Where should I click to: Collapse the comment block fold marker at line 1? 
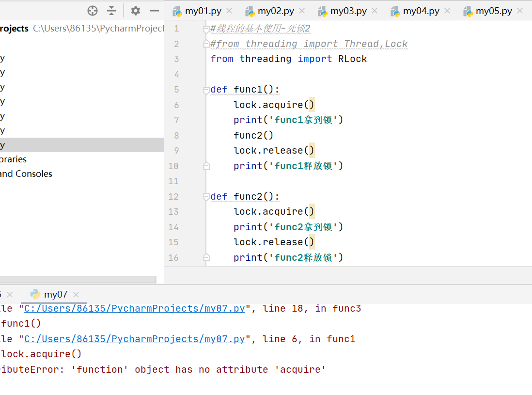(206, 29)
